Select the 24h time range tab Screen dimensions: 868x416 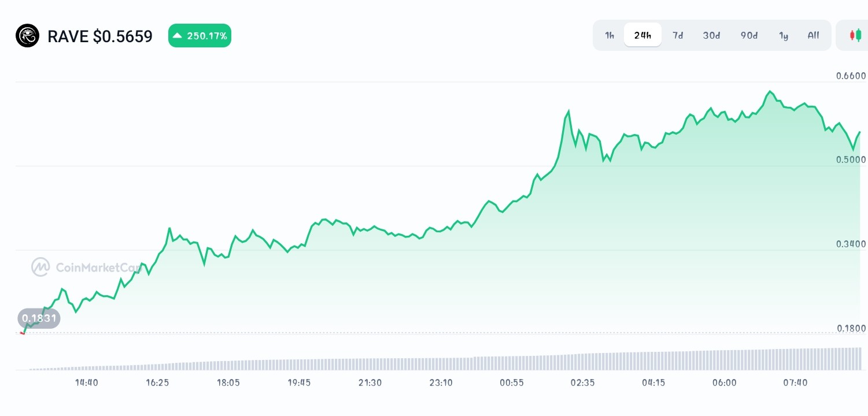click(x=642, y=35)
